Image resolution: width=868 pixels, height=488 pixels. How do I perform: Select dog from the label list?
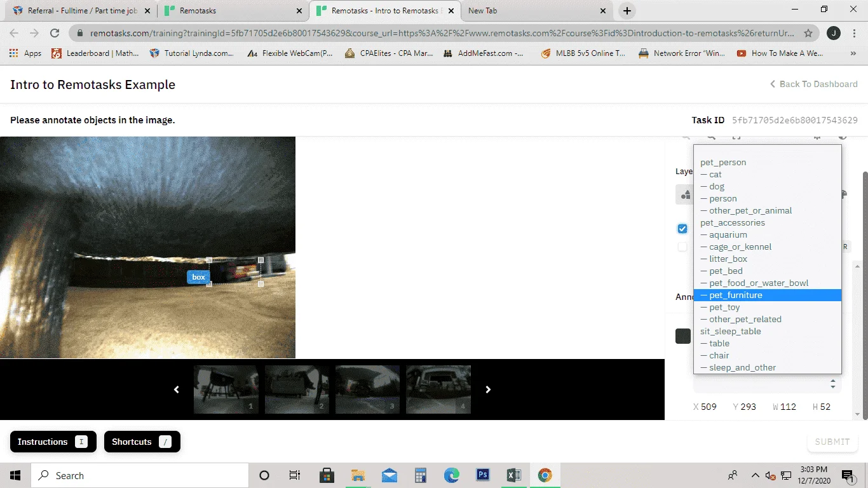768,187
